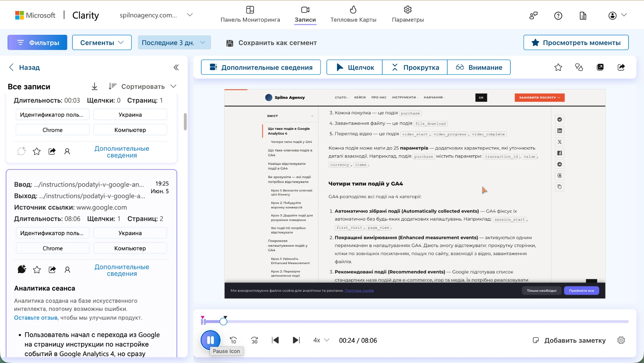Go back with the Назад link
This screenshot has width=644, height=363.
click(24, 67)
